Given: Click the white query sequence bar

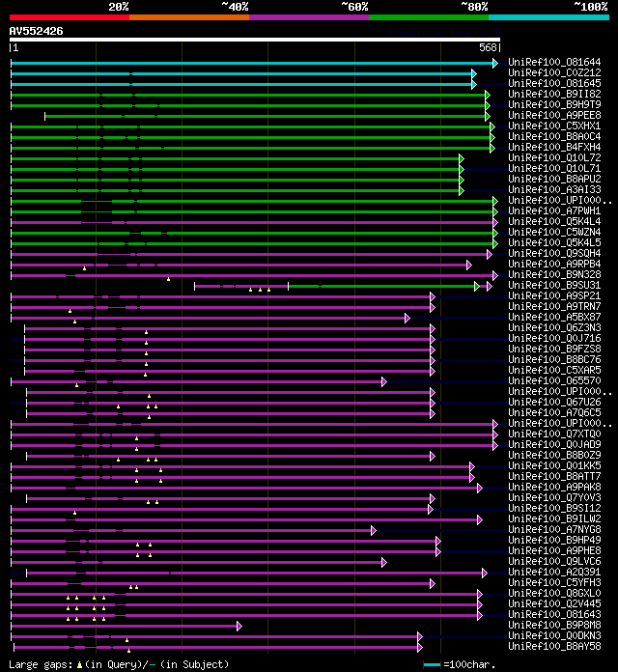Looking at the screenshot, I should pos(255,40).
